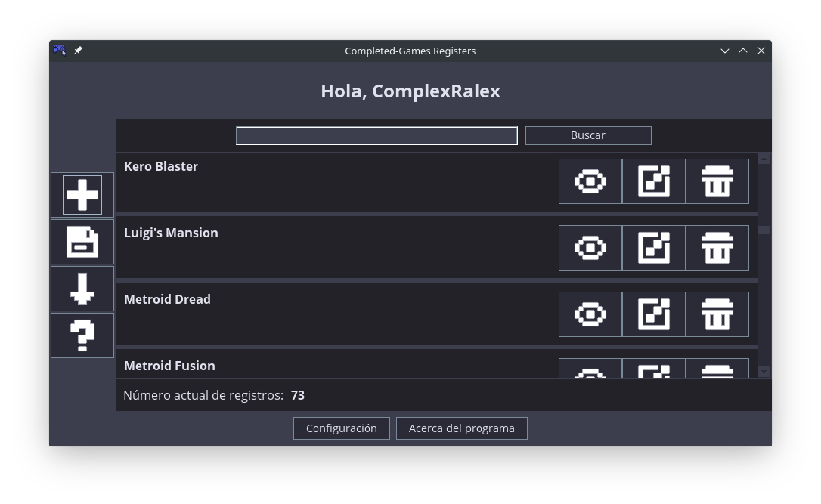Edit the Metroid Dread register
The width and height of the screenshot is (821, 504).
tap(653, 314)
